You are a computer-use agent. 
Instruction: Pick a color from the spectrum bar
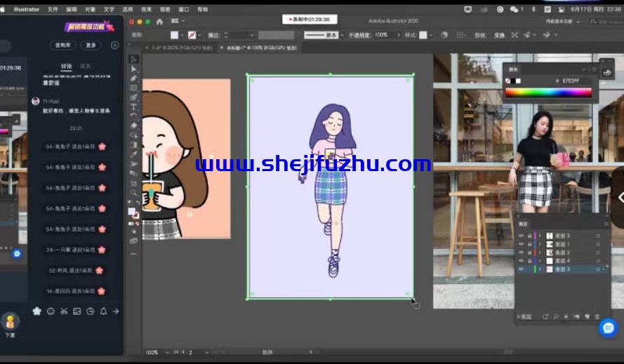tap(548, 93)
